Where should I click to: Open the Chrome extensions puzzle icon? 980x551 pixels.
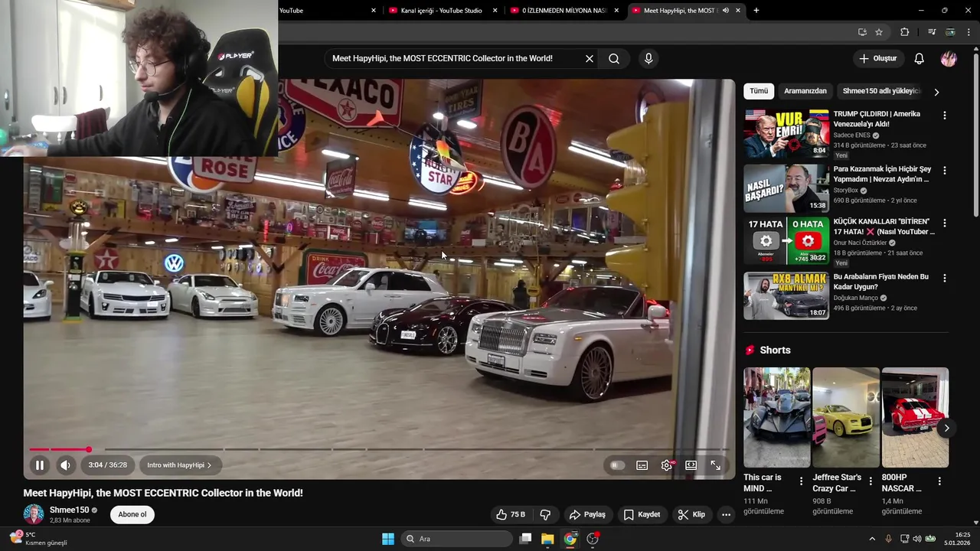pyautogui.click(x=905, y=32)
